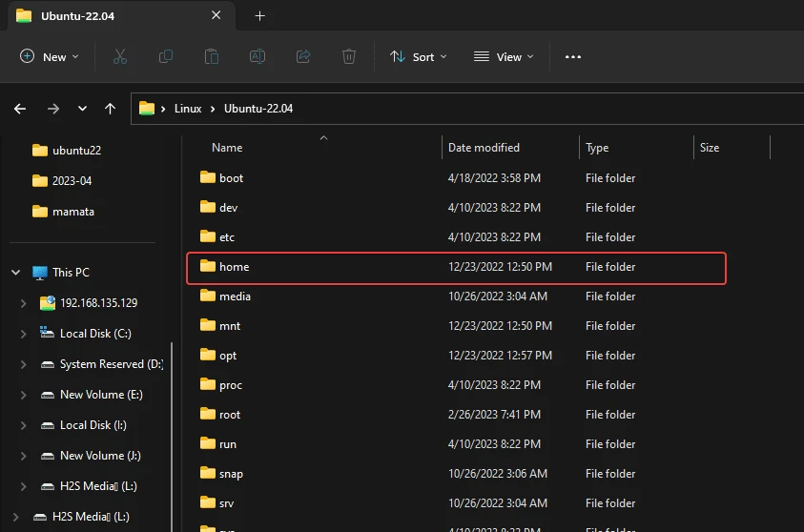804x532 pixels.
Task: Sort by the Size column header
Action: click(x=710, y=148)
